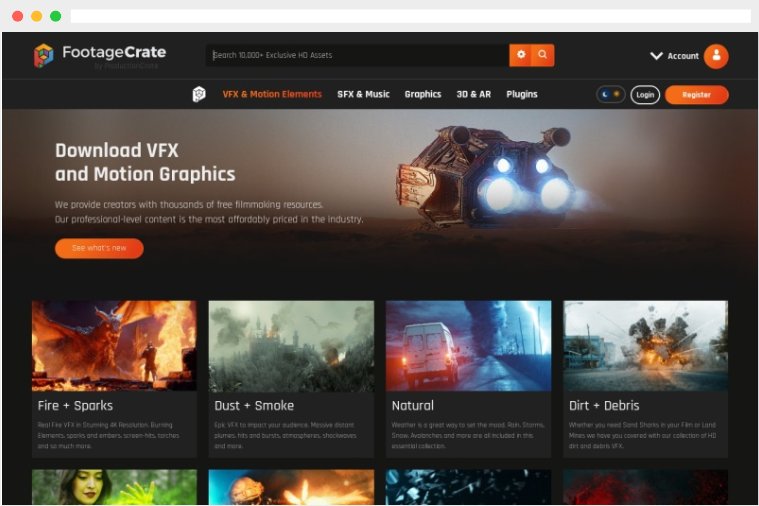Expand the Account dropdown chevron
The height and width of the screenshot is (506, 759).
tap(656, 56)
